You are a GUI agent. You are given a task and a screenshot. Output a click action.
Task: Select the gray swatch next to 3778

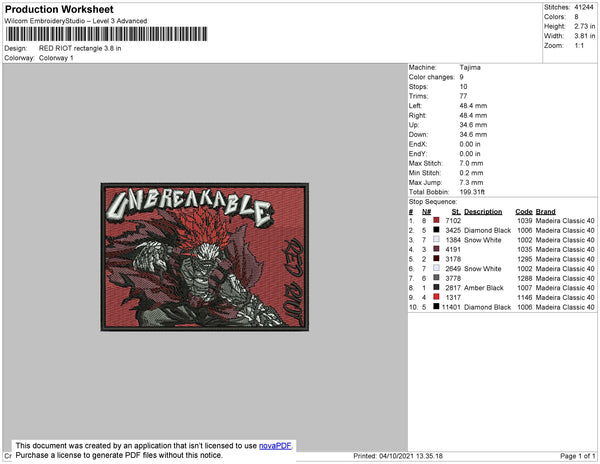(x=436, y=278)
